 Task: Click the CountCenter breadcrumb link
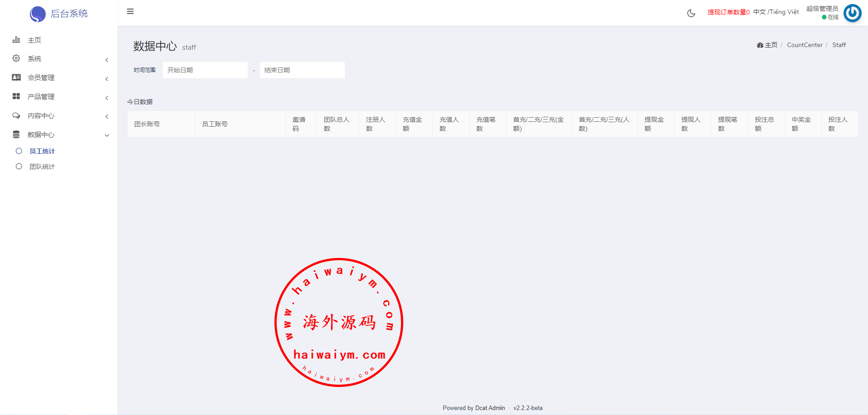coord(805,45)
